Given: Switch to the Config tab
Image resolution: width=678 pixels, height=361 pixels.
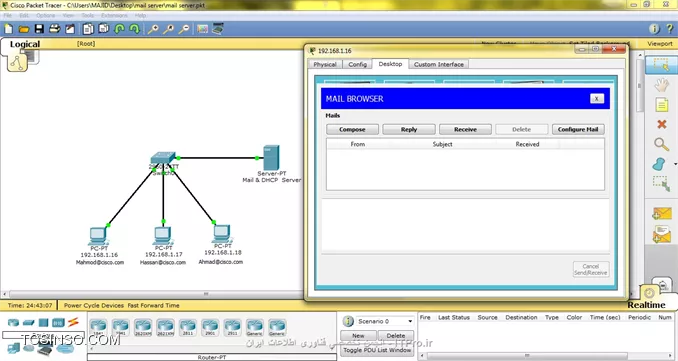Looking at the screenshot, I should 358,64.
